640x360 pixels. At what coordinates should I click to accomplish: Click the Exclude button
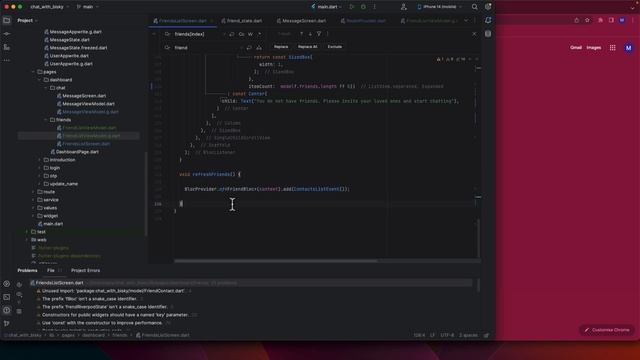point(335,47)
